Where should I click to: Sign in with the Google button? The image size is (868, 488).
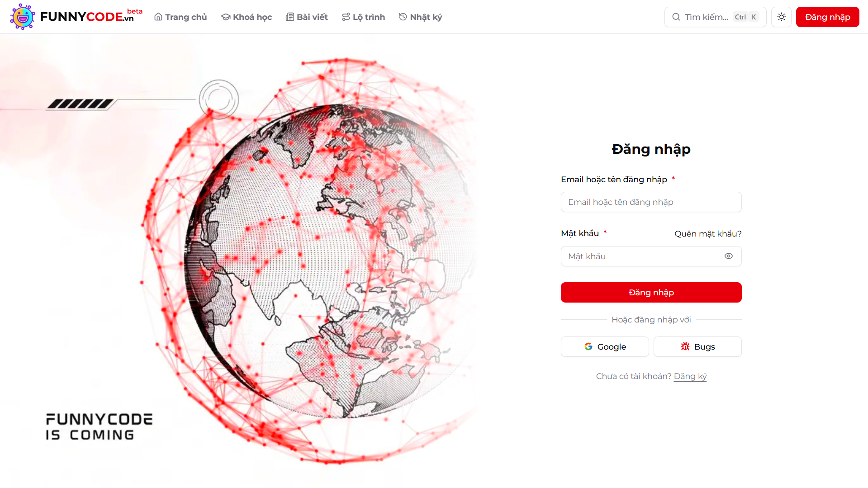click(x=605, y=346)
